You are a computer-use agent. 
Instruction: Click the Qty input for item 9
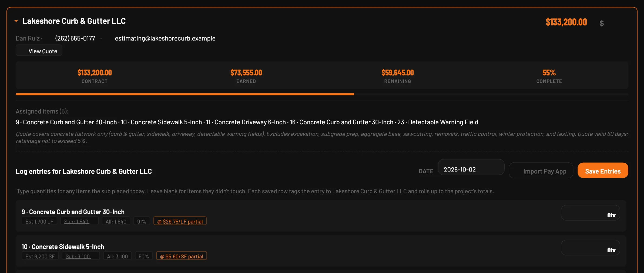click(x=590, y=213)
